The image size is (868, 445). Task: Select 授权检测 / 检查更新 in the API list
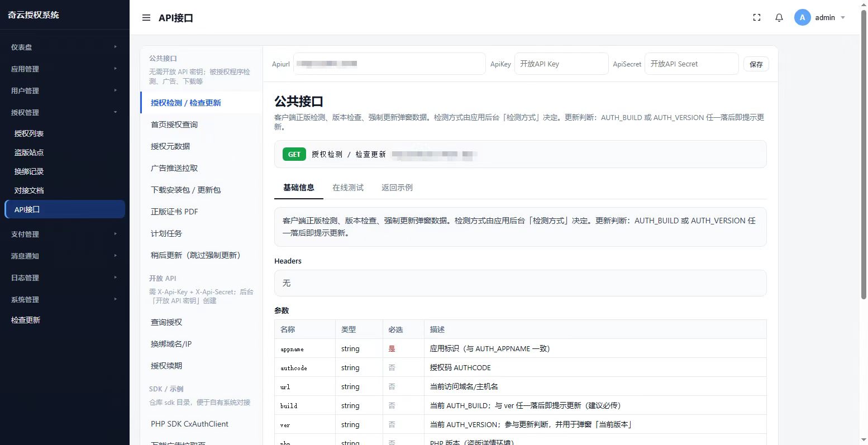[201, 103]
